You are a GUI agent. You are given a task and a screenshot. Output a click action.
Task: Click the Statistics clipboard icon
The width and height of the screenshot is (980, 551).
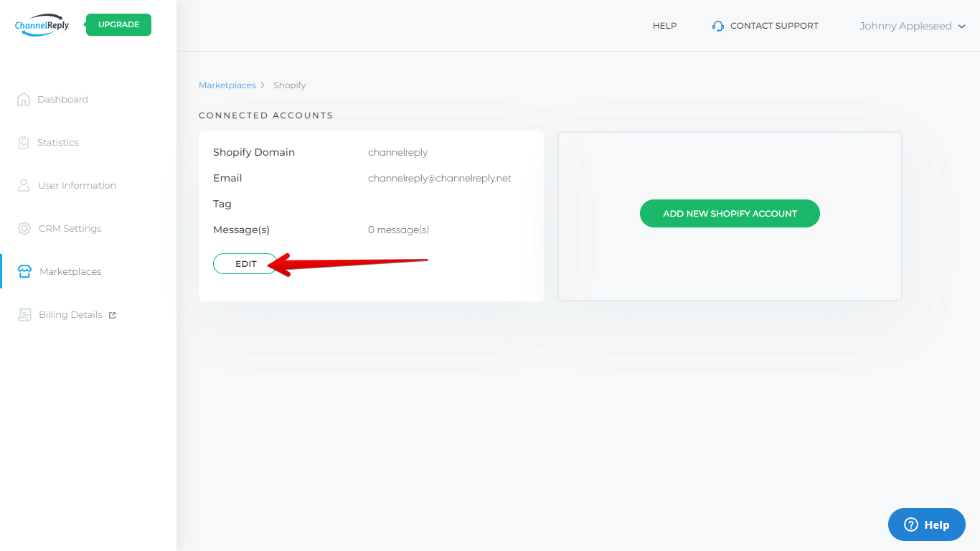(24, 142)
